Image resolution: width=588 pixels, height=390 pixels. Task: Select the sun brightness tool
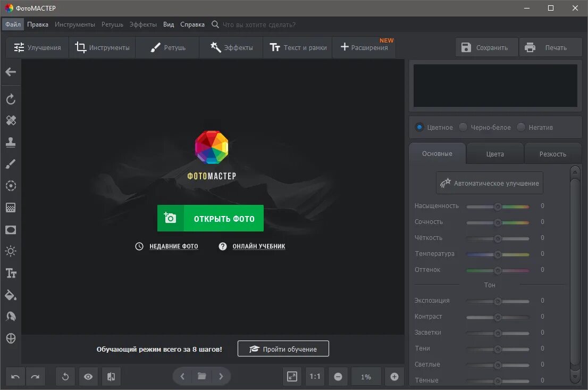point(11,251)
